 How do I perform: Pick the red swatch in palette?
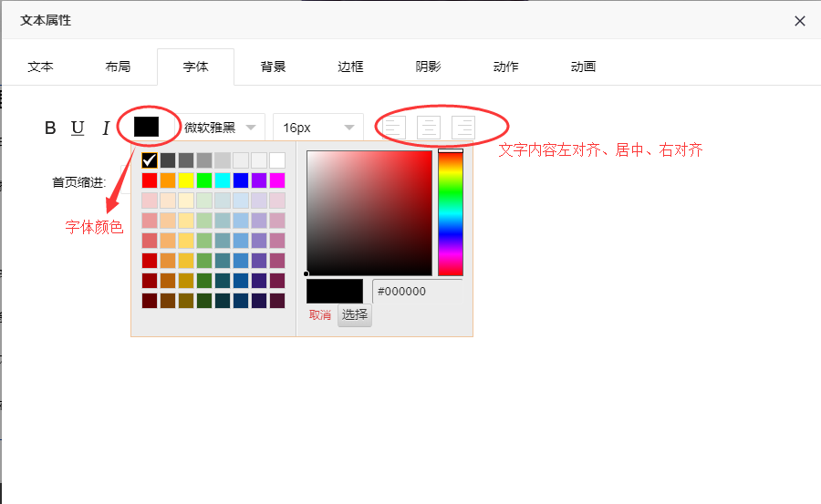coord(150,180)
